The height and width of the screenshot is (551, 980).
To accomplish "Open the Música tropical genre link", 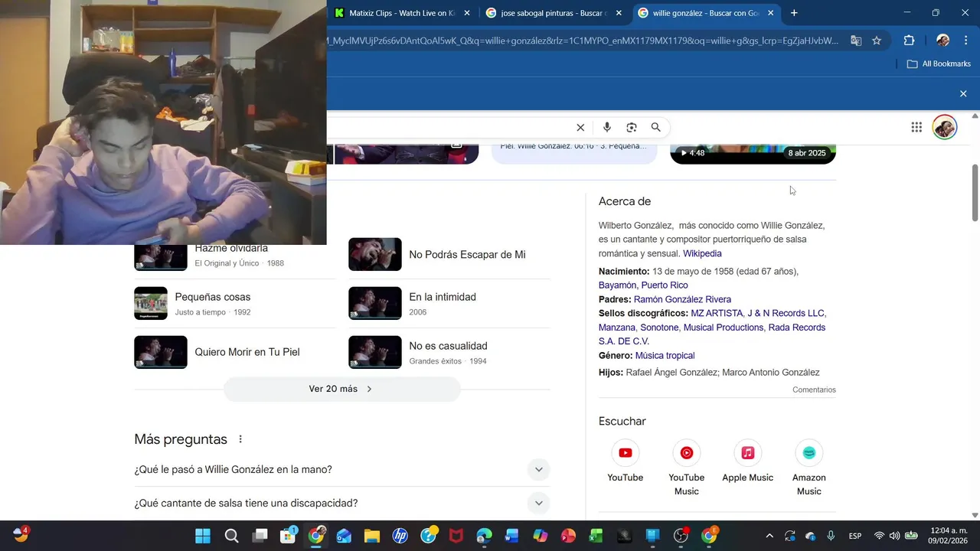I will [x=665, y=356].
